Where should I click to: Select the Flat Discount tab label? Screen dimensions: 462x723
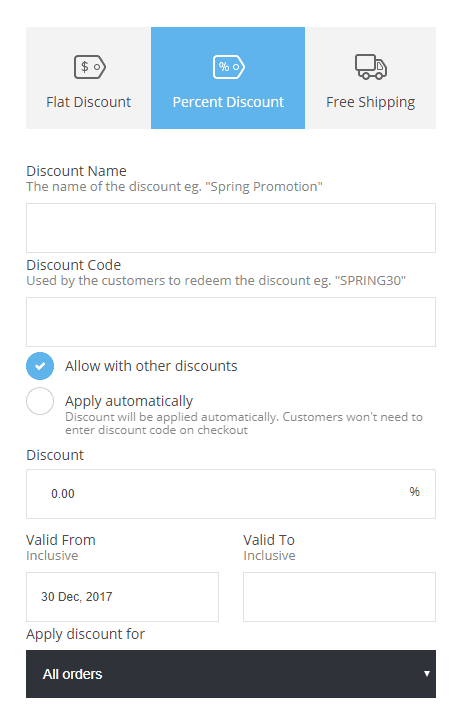pos(89,102)
